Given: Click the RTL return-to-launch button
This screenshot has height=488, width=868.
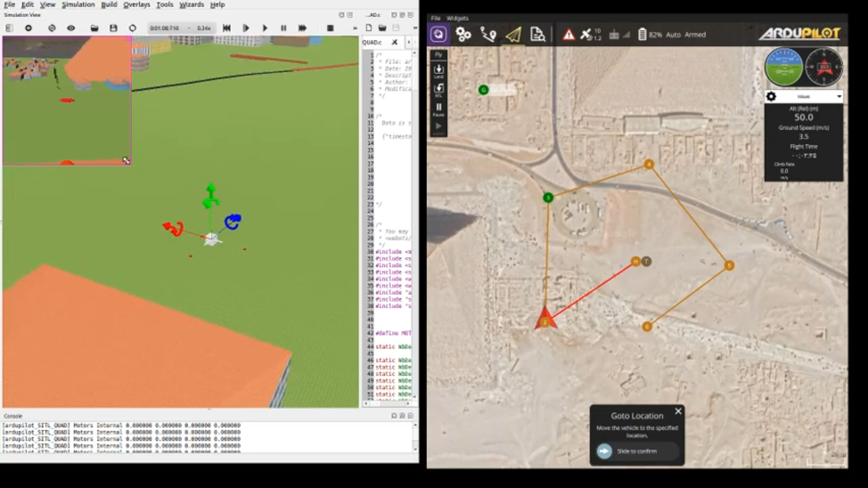Looking at the screenshot, I should tap(439, 89).
